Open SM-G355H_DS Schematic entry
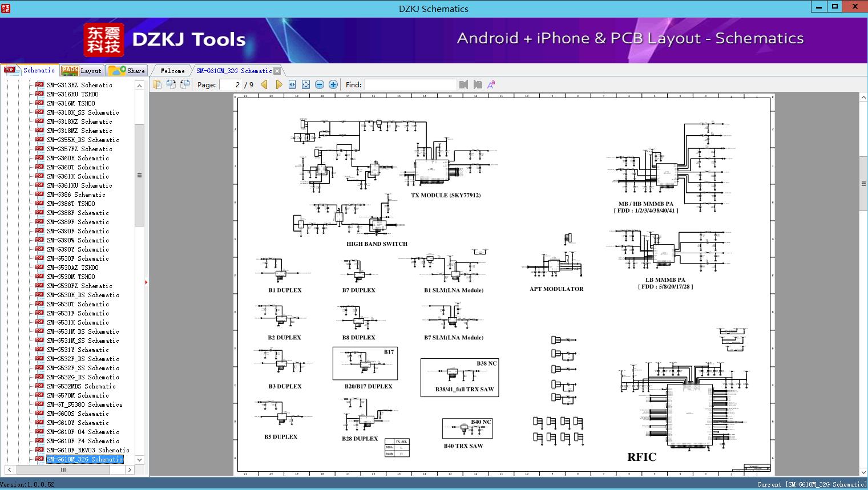 [83, 140]
